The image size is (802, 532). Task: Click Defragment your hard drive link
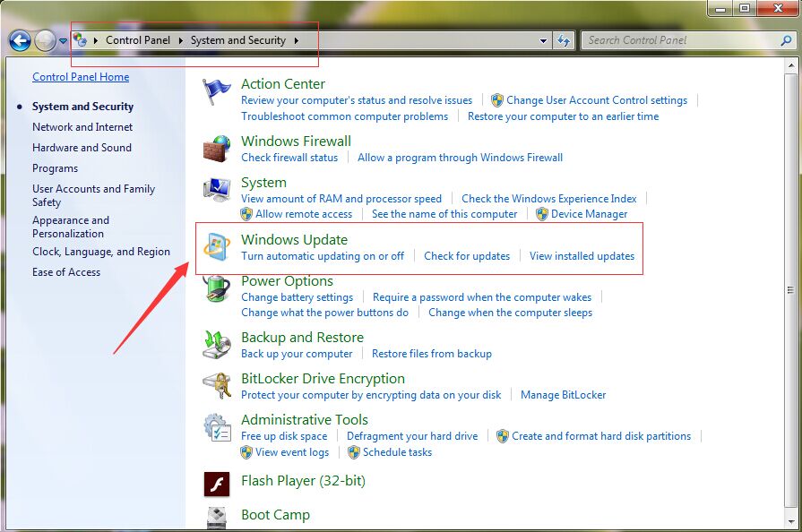[412, 436]
